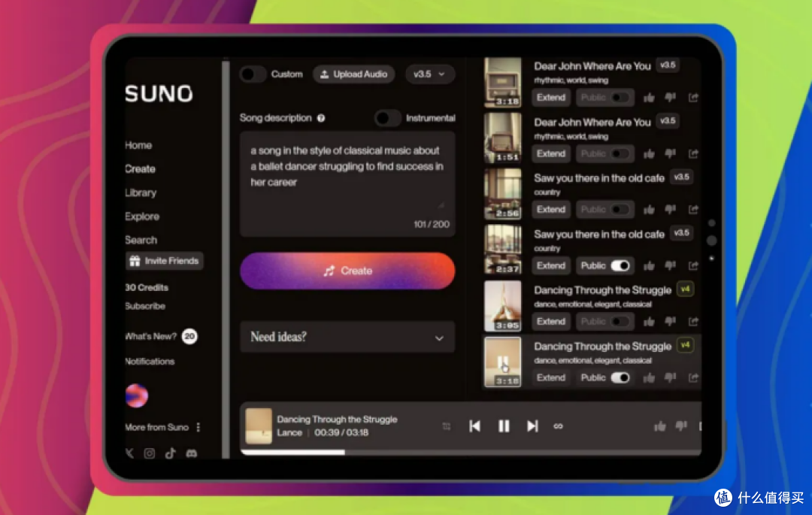Skip to previous track in player

coord(475,426)
